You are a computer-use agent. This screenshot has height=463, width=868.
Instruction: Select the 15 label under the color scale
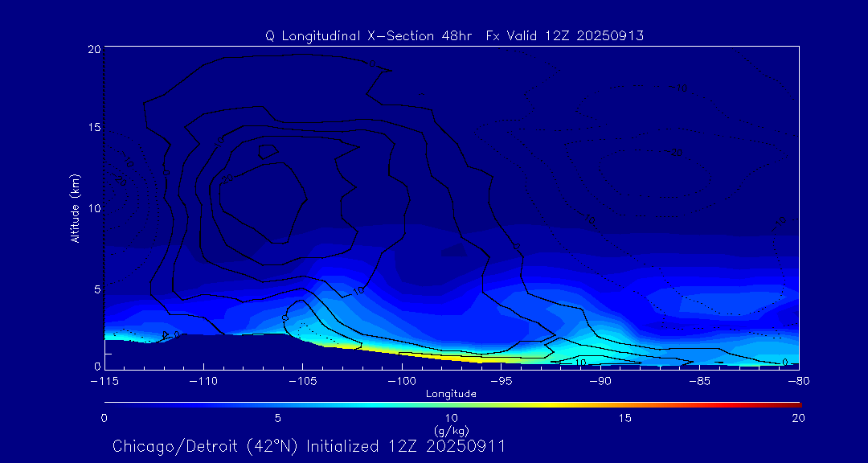click(x=625, y=419)
